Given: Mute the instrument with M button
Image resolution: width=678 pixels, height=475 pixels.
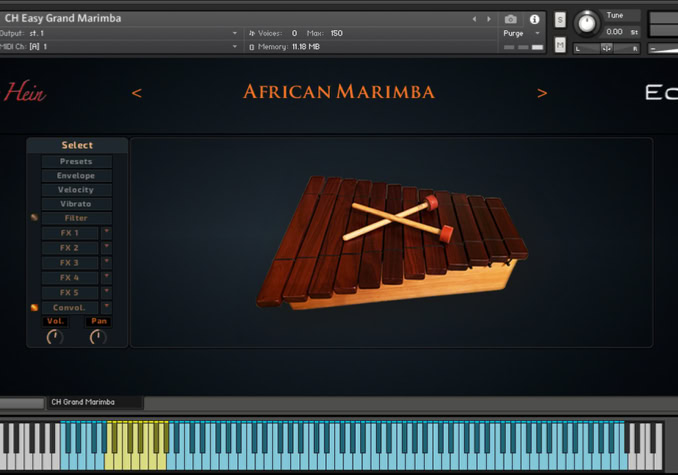Looking at the screenshot, I should [x=560, y=45].
